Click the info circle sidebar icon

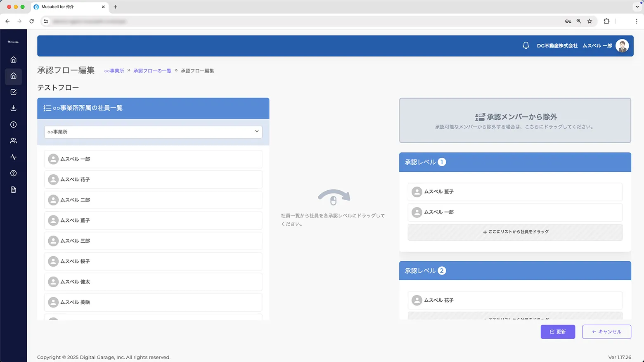[x=14, y=125]
